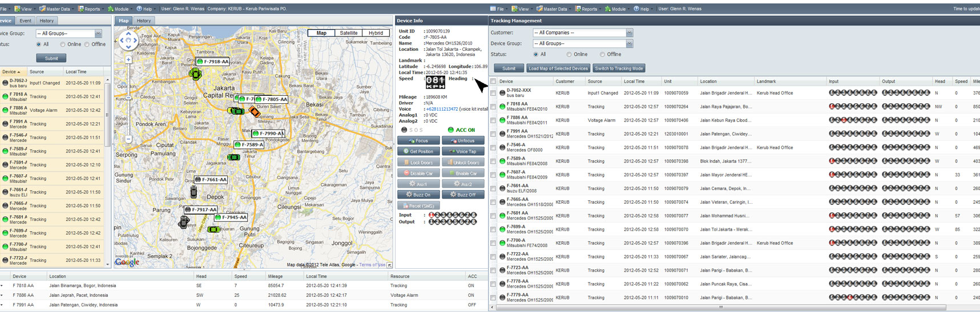Screen dimensions: 980x315
Task: Check the box for F 7886 AA row
Action: pos(493,120)
